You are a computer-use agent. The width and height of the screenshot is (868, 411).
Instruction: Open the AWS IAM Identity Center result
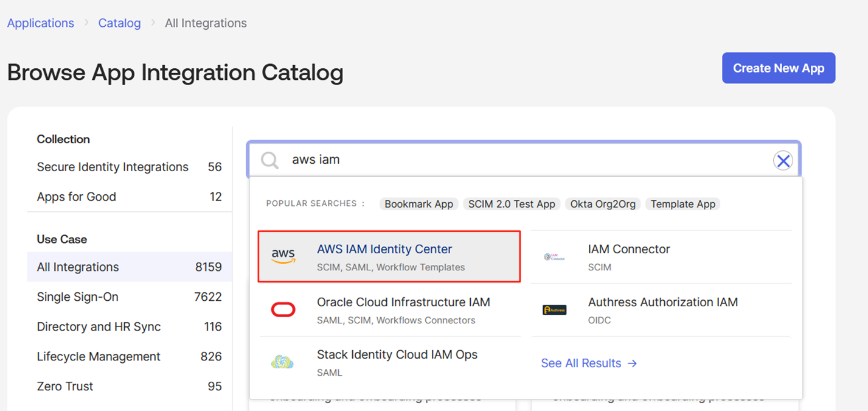[384, 250]
